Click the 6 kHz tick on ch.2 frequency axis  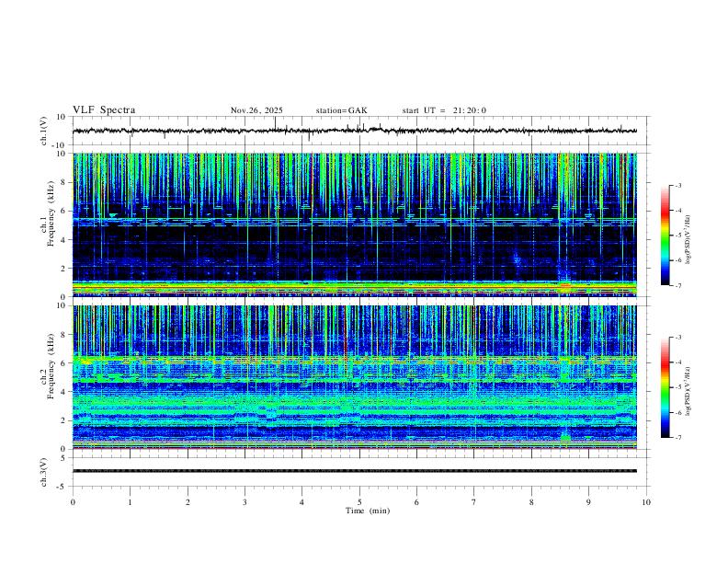pos(64,363)
